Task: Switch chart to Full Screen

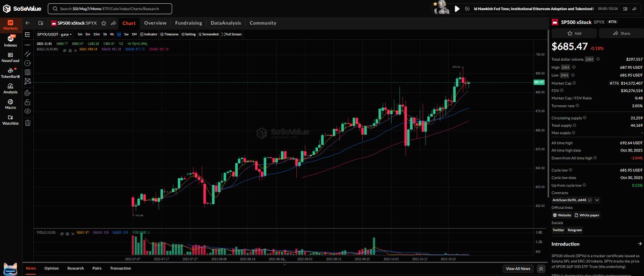Action: pos(231,34)
